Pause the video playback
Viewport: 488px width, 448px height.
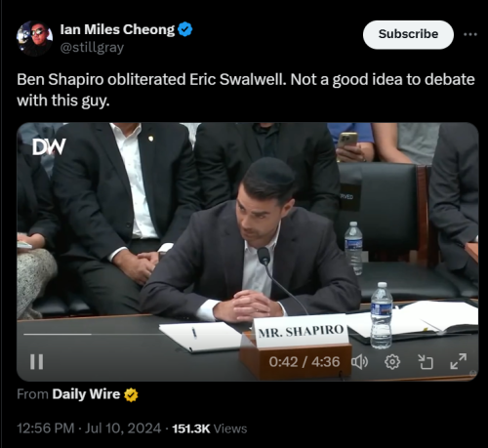pyautogui.click(x=36, y=361)
